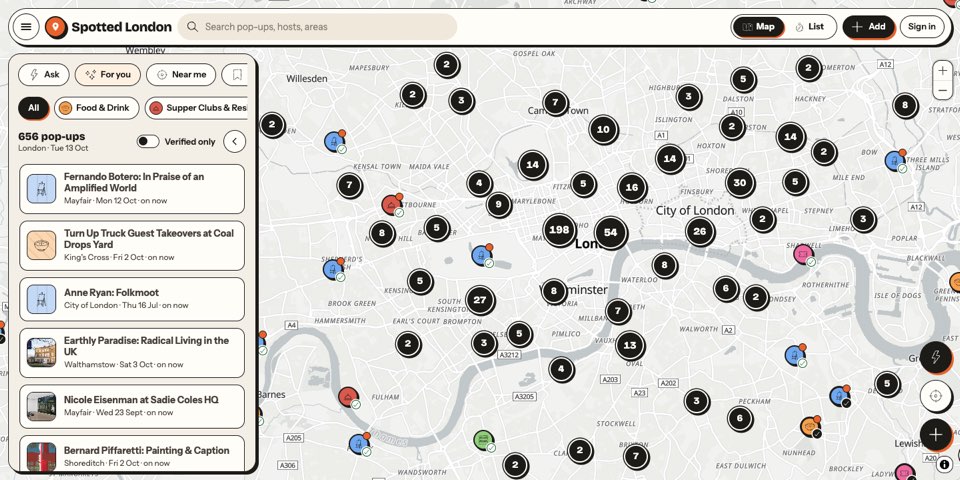
Task: Expand the 16 cluster marker
Action: coord(632,187)
